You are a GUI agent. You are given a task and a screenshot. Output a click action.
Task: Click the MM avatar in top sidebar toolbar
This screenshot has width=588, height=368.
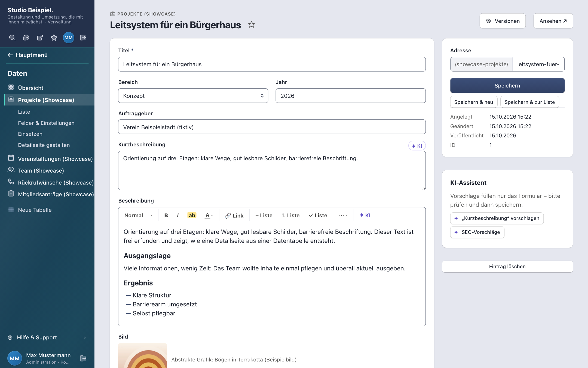click(x=69, y=38)
